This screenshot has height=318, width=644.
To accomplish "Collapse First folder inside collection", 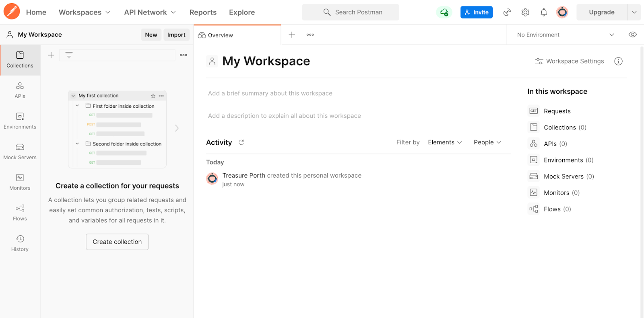I will click(77, 106).
